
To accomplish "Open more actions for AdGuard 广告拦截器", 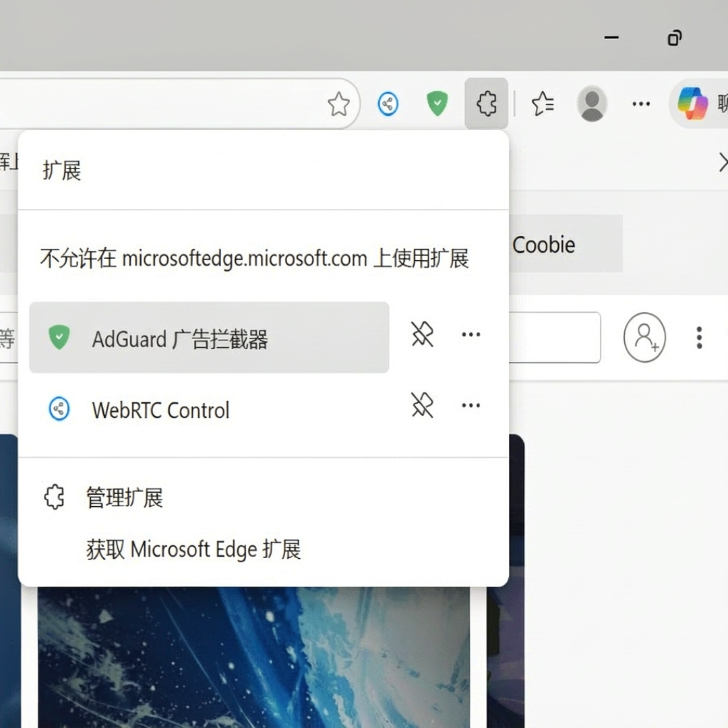I will click(x=471, y=334).
